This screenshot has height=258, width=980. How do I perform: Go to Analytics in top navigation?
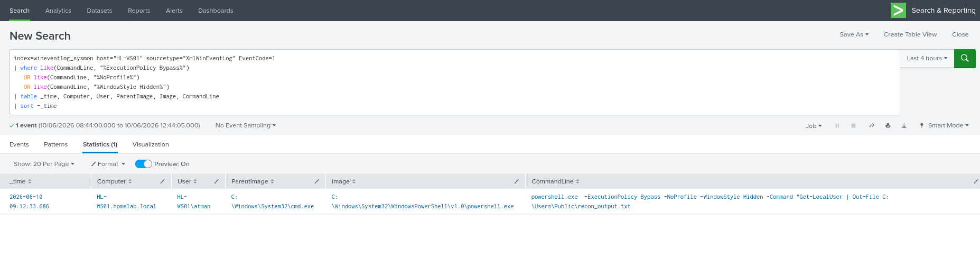(58, 11)
